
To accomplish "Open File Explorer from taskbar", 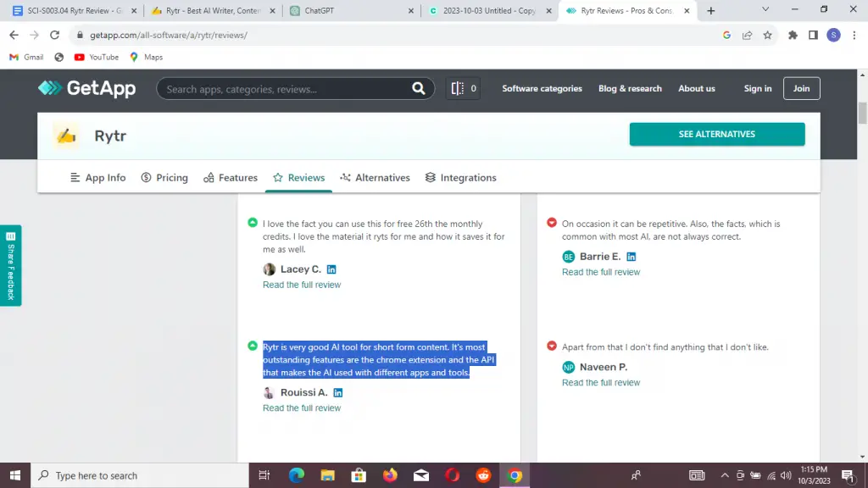I will click(328, 475).
